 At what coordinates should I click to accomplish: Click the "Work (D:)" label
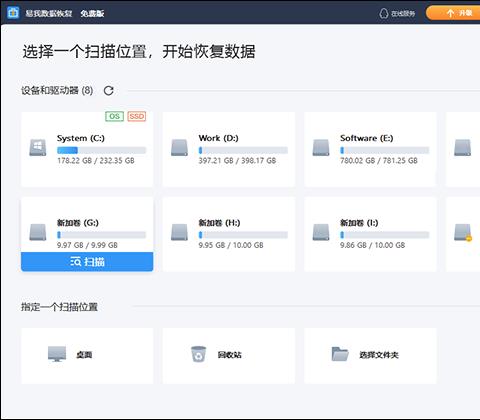click(x=218, y=138)
